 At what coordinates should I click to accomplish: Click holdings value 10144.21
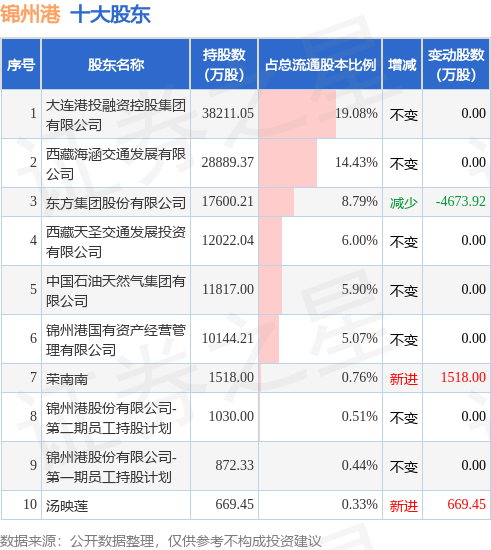pos(228,338)
